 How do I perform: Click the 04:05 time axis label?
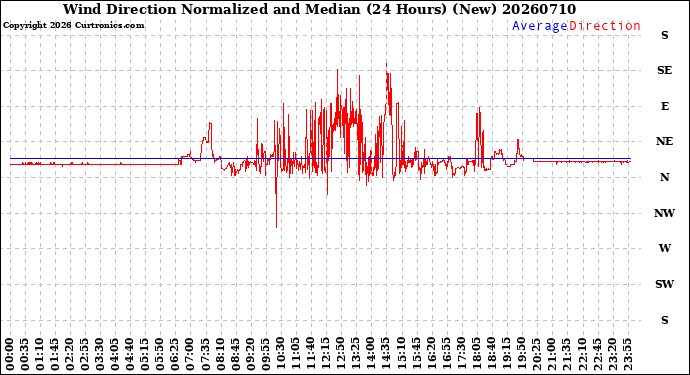click(115, 355)
